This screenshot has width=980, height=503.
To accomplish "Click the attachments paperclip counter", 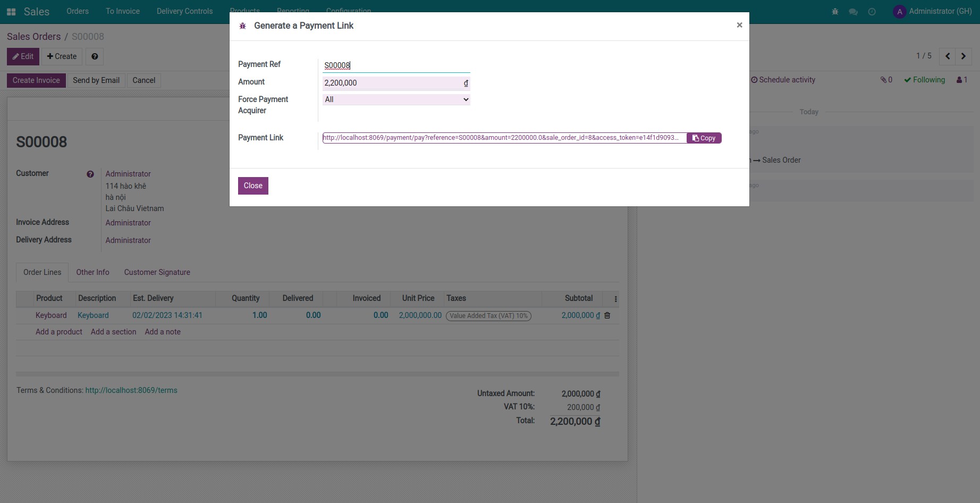I will coord(886,80).
